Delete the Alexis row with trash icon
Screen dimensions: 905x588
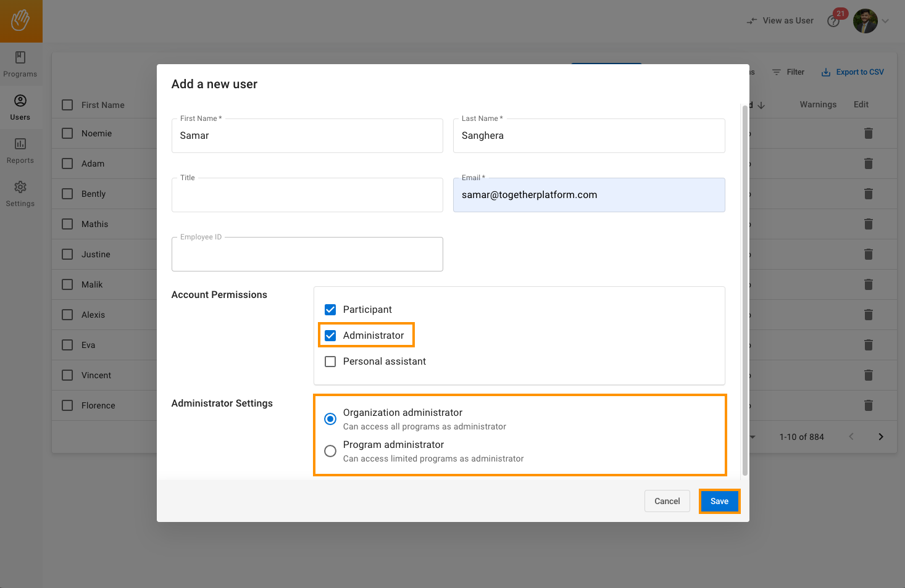(869, 315)
